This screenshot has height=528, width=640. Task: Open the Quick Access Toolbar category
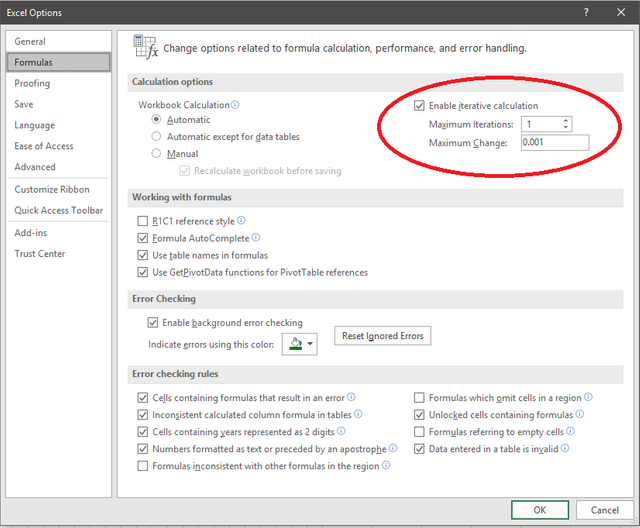(x=59, y=210)
